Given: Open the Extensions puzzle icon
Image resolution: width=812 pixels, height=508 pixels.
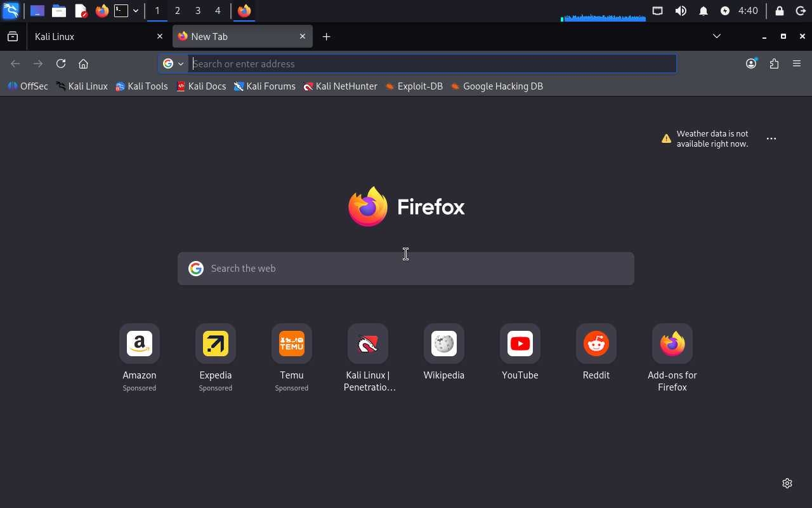Looking at the screenshot, I should click(774, 63).
